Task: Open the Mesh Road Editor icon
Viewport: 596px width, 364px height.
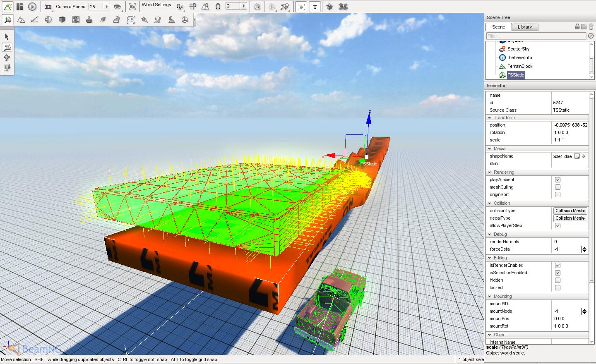Action: [117, 19]
